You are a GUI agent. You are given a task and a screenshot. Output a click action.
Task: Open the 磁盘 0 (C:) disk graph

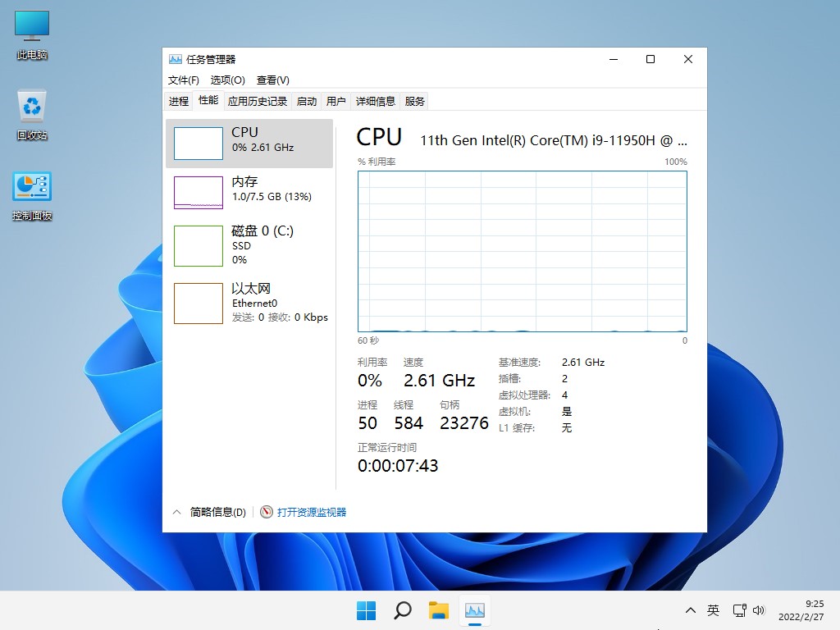click(199, 246)
